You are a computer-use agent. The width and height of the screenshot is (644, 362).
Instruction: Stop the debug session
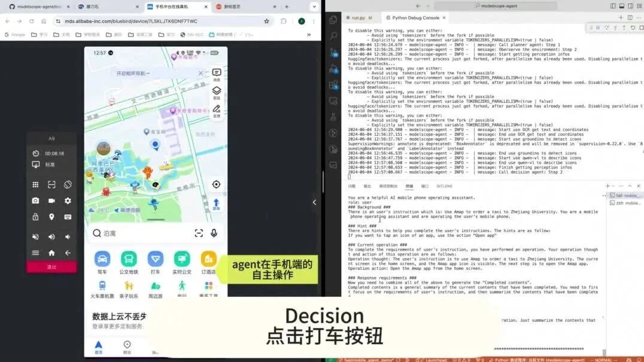coord(641,28)
